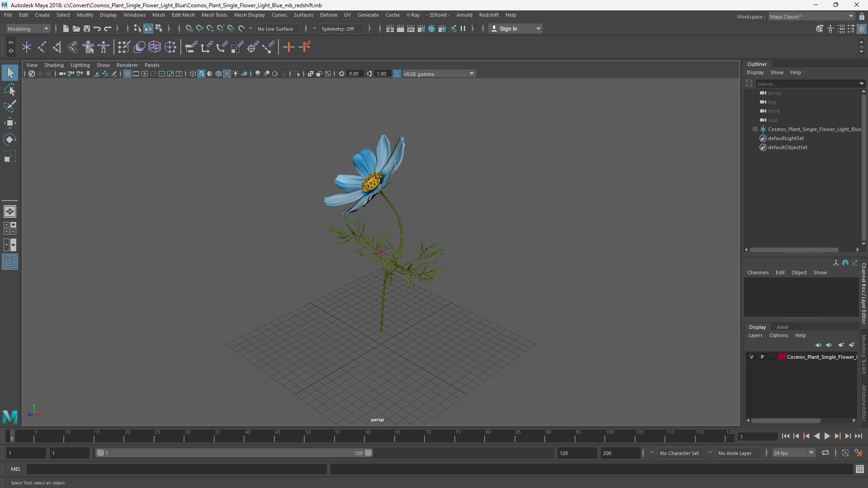
Task: Toggle viewport wireframe shading
Action: [x=193, y=74]
